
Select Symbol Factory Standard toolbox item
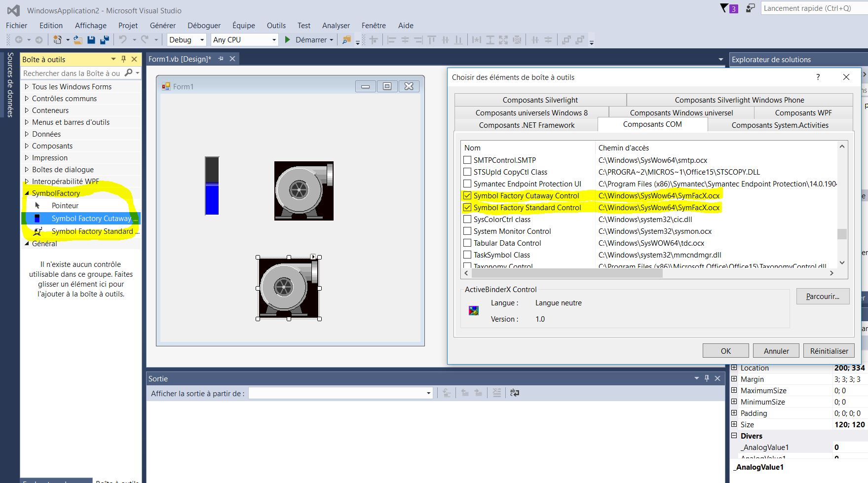coord(81,231)
